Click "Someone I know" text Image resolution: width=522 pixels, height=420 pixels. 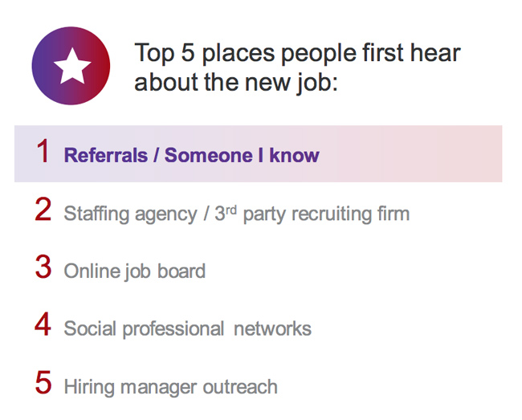[242, 155]
